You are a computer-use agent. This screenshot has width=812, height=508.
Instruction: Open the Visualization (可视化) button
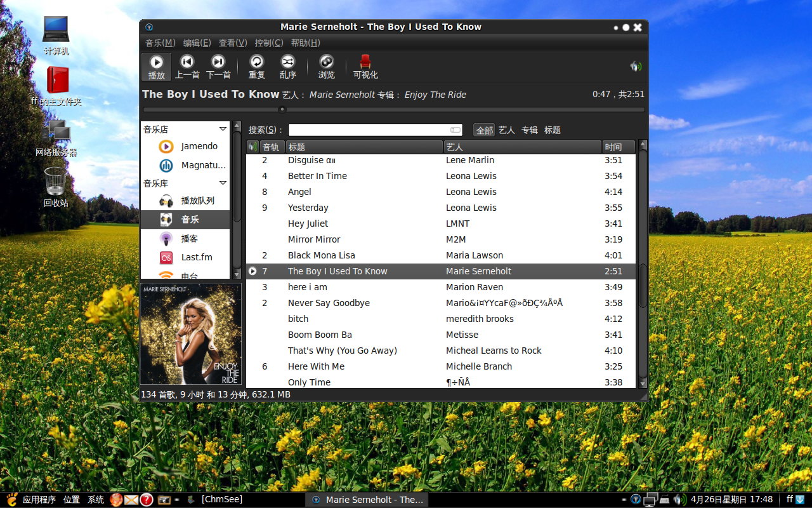pos(365,67)
